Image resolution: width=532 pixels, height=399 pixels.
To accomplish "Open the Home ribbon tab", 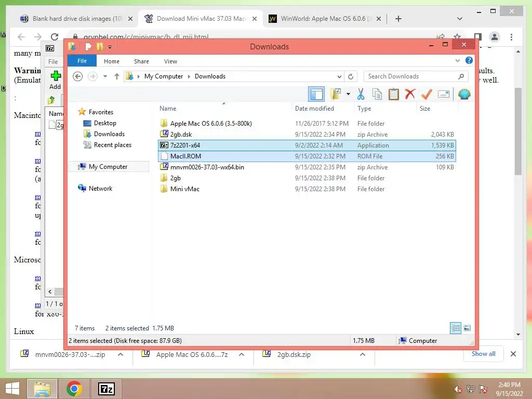I will [112, 61].
